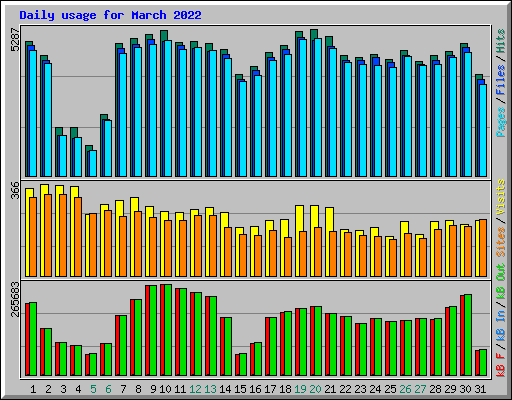Image resolution: width=512 pixels, height=400 pixels.
Task: Click day label 18 on x-axis
Action: [x=285, y=389]
